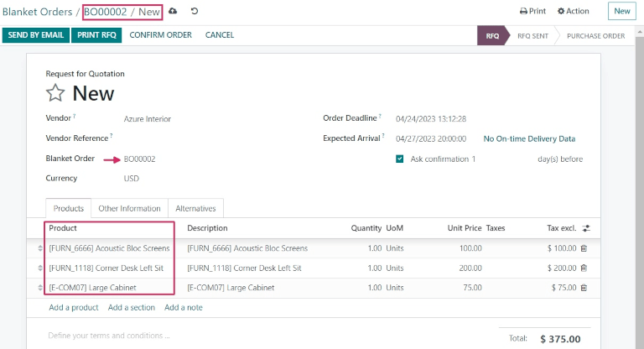Open the Vendor field Azure Interior
This screenshot has width=644, height=349.
tap(148, 119)
